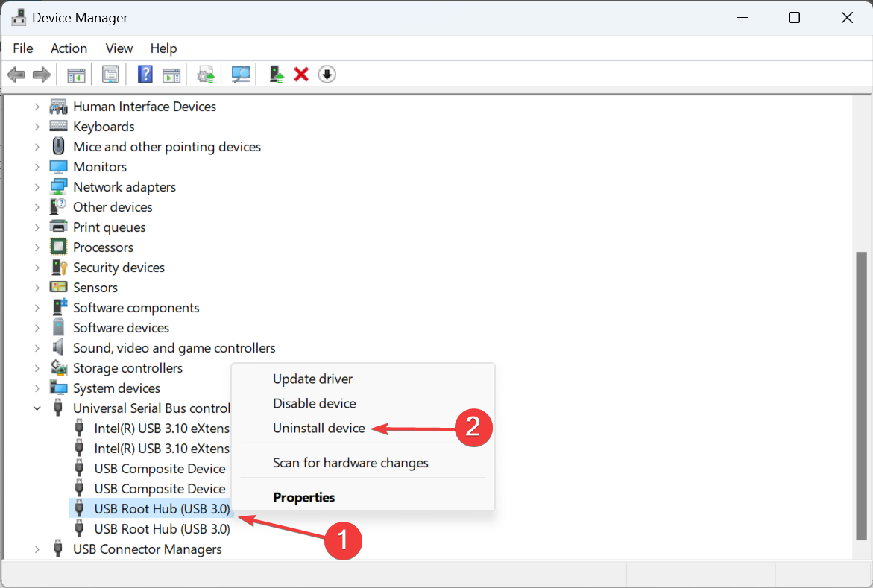
Task: Select the first USB Composite Device entry's plug icon
Action: coord(80,468)
